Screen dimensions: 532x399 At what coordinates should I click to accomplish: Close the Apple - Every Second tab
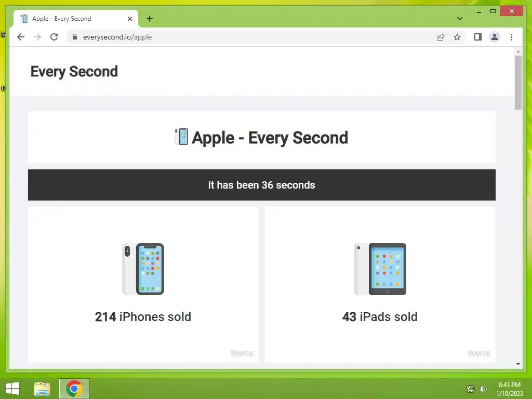tap(129, 19)
